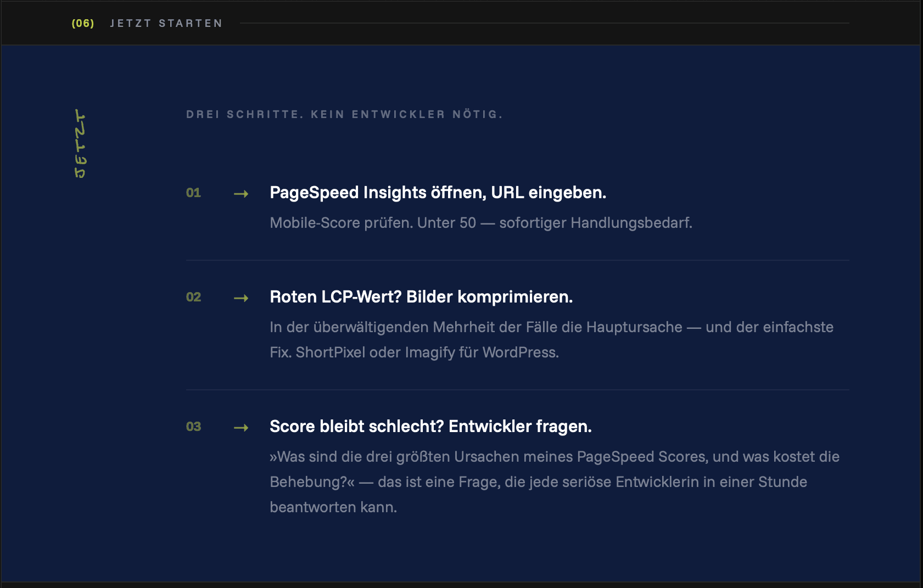Click the step number 02
Viewport: 923px width, 588px height.
coord(193,297)
